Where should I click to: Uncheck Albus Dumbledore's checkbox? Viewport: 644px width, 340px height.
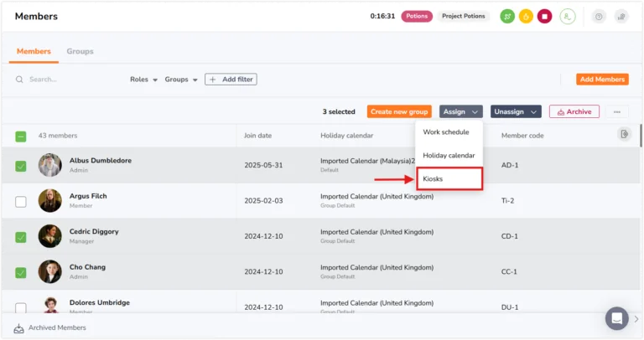click(x=20, y=166)
